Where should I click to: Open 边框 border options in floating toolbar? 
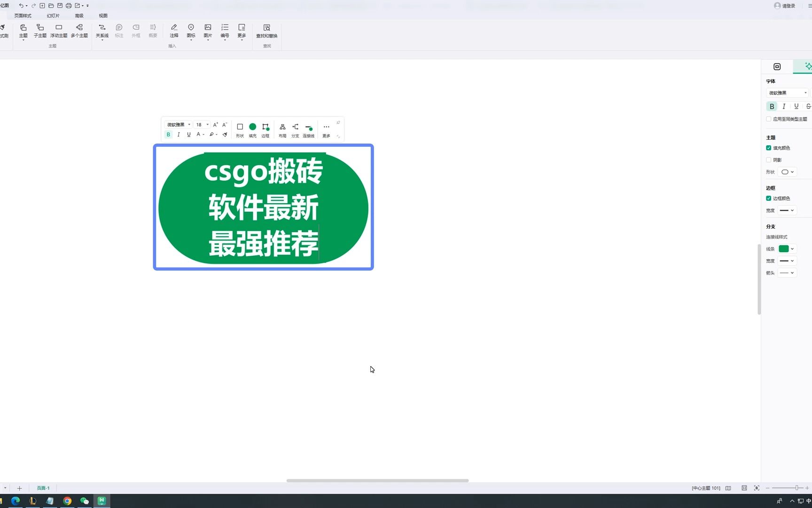coord(265,130)
